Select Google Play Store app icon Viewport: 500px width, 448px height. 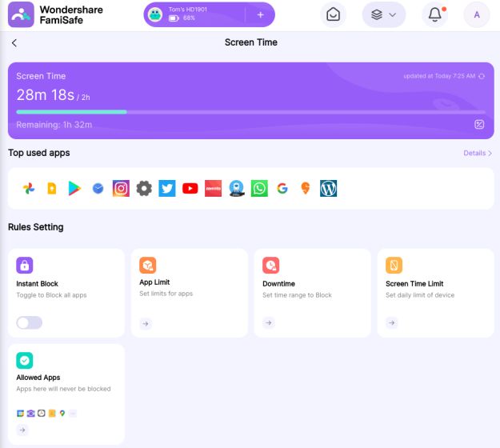(74, 189)
